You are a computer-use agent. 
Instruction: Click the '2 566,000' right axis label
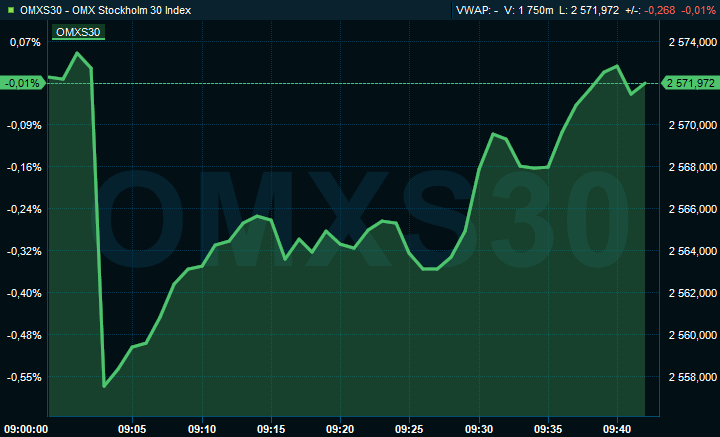pyautogui.click(x=692, y=209)
